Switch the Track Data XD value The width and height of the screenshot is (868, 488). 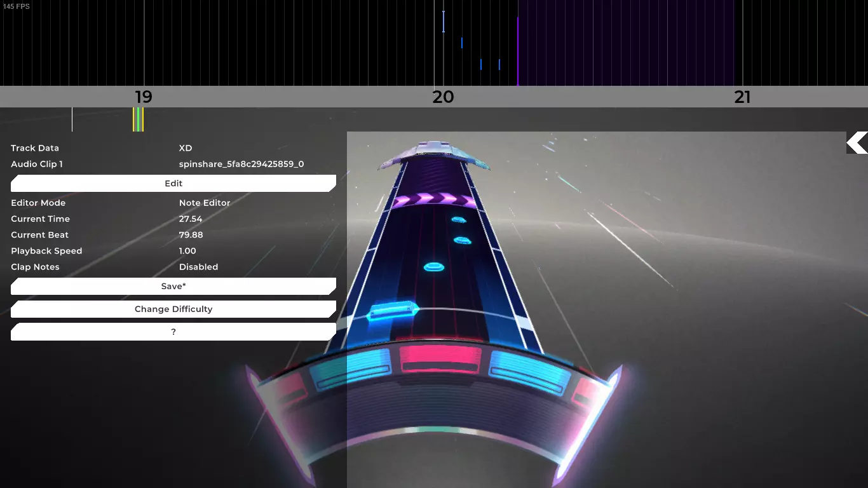pyautogui.click(x=185, y=148)
